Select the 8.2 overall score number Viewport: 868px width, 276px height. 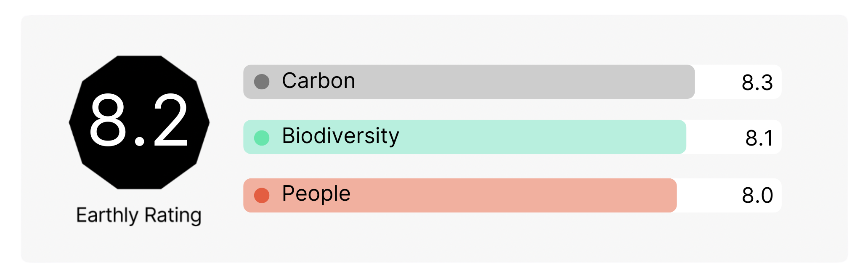coord(139,121)
